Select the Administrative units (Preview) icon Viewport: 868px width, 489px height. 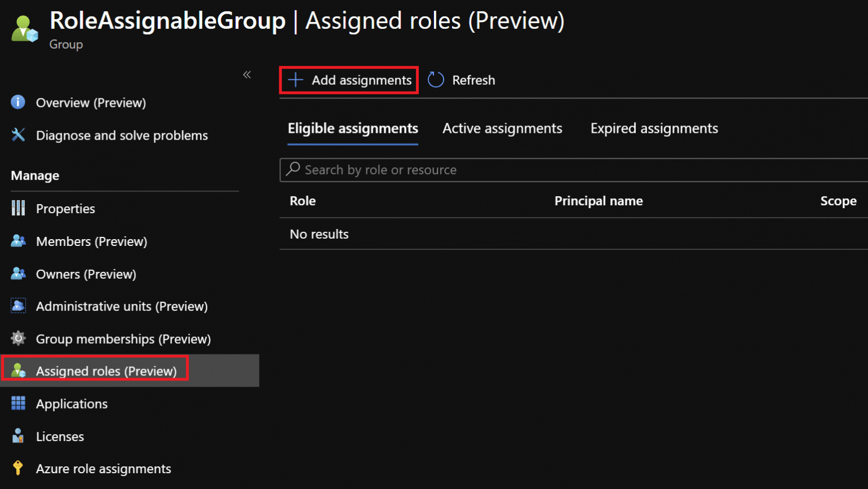(18, 306)
